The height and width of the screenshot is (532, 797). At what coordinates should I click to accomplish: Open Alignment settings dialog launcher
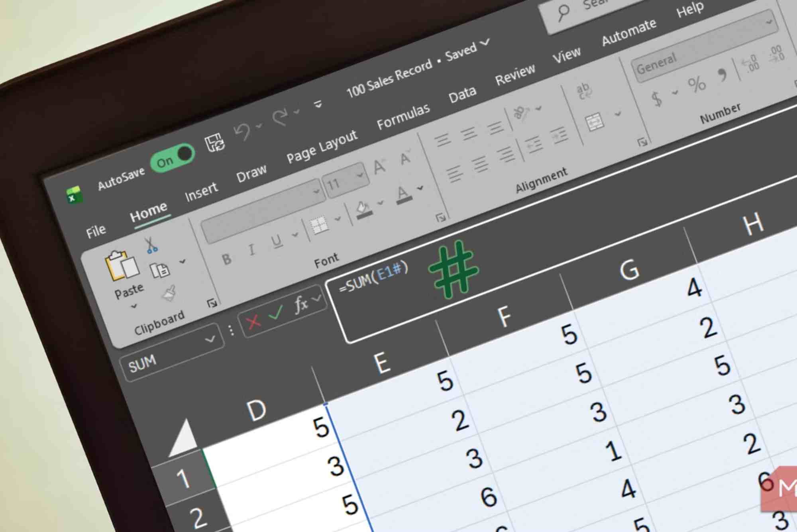642,142
